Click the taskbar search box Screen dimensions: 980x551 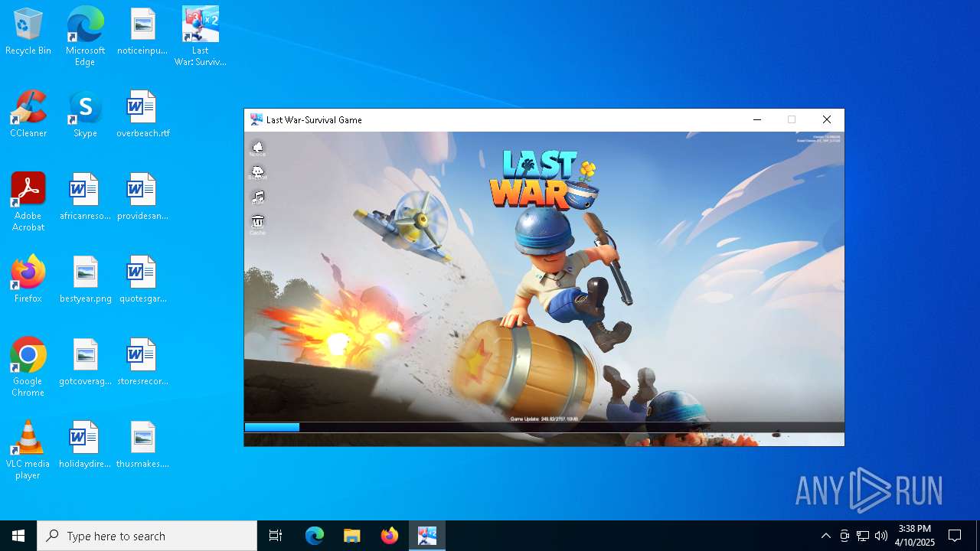[x=147, y=536]
